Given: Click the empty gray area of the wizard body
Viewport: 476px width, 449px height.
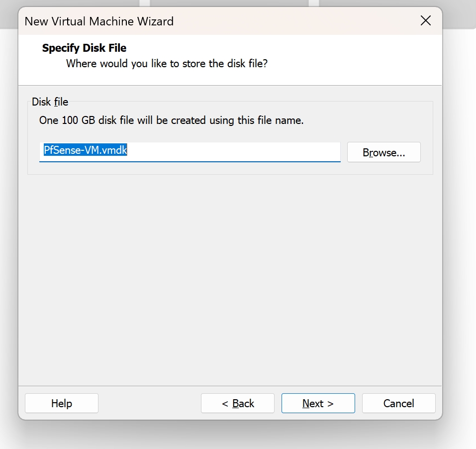Looking at the screenshot, I should [x=229, y=279].
